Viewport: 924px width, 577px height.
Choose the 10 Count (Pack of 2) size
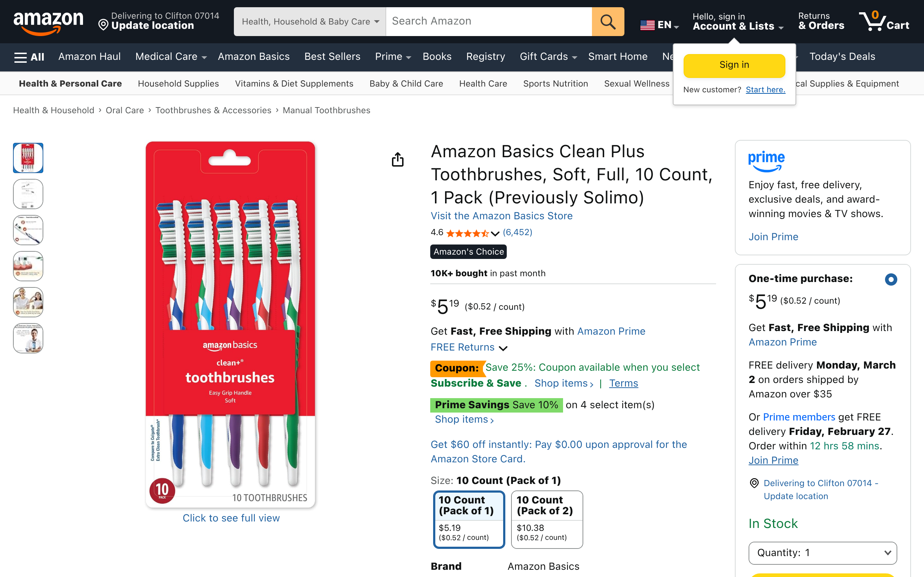click(x=546, y=519)
